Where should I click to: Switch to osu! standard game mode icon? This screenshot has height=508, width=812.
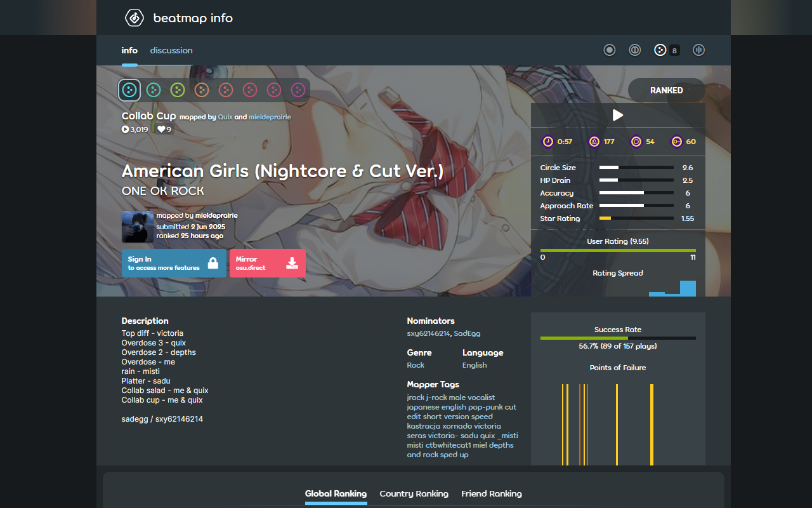[610, 50]
